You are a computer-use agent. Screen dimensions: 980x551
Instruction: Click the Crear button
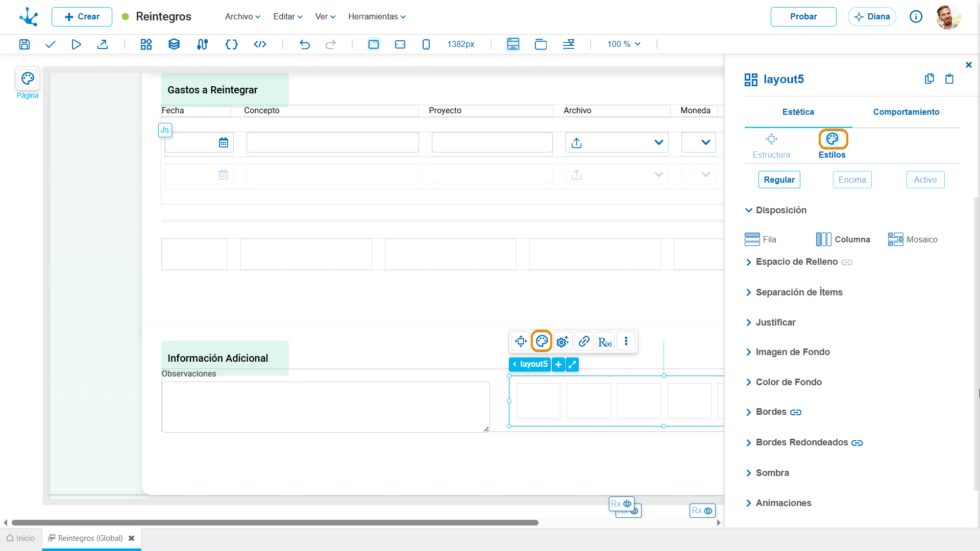(x=82, y=16)
